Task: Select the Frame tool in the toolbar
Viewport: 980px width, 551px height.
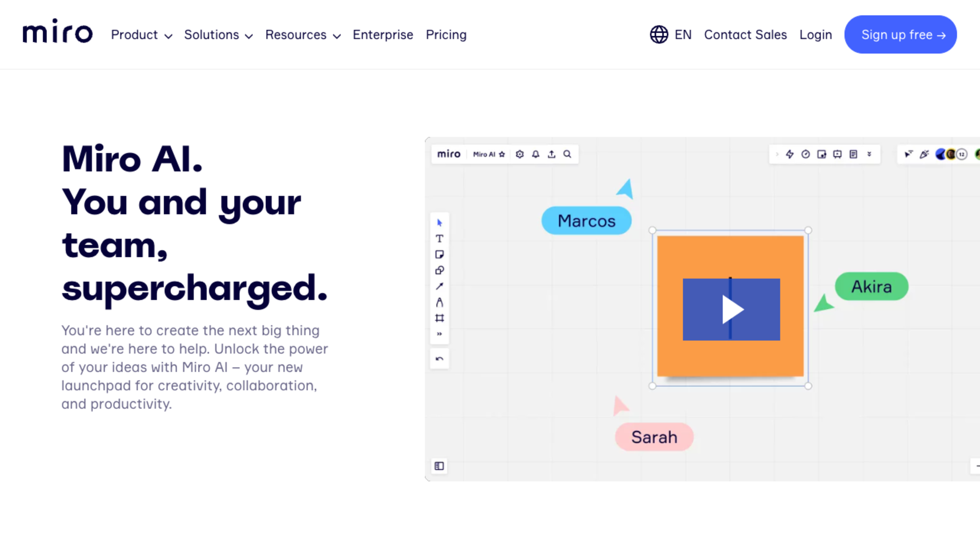Action: [x=439, y=318]
